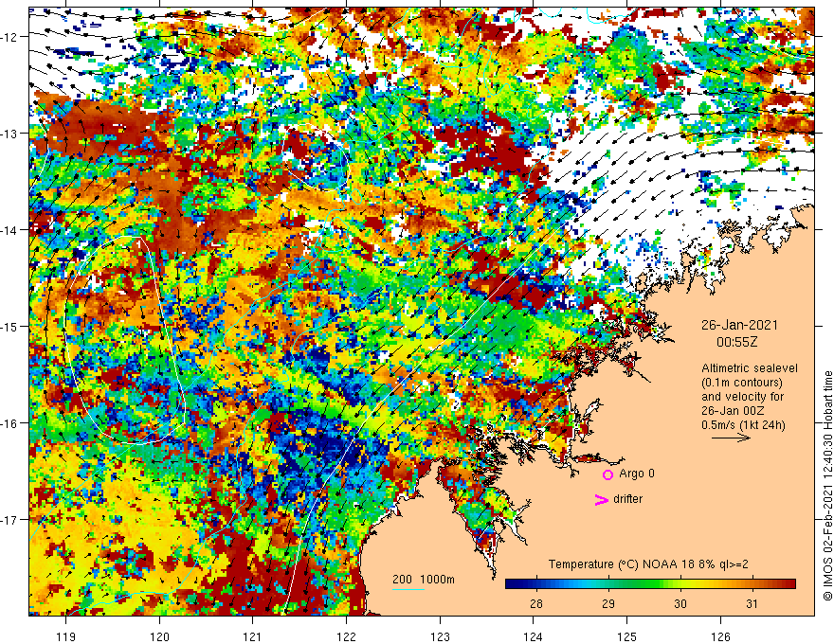Click the '0.5m/s (1kt 24h)' text
This screenshot has width=834, height=644.
pyautogui.click(x=743, y=425)
